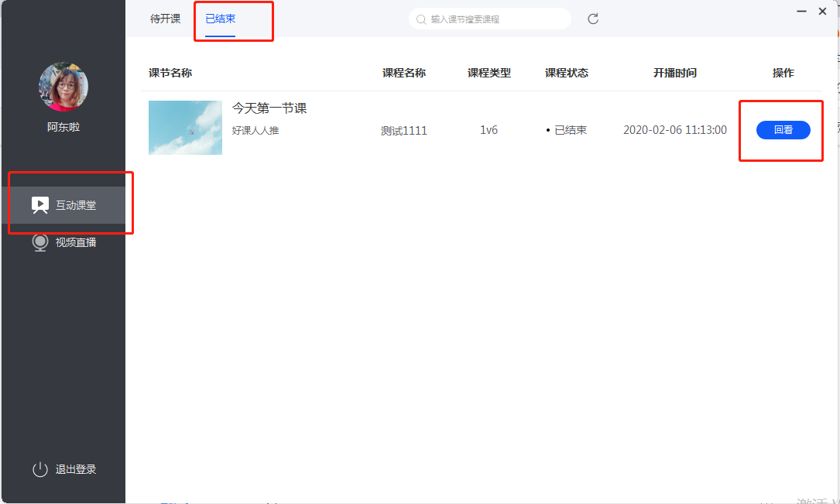Image resolution: width=840 pixels, height=504 pixels.
Task: Click the 课程类型 column header
Action: click(x=489, y=73)
